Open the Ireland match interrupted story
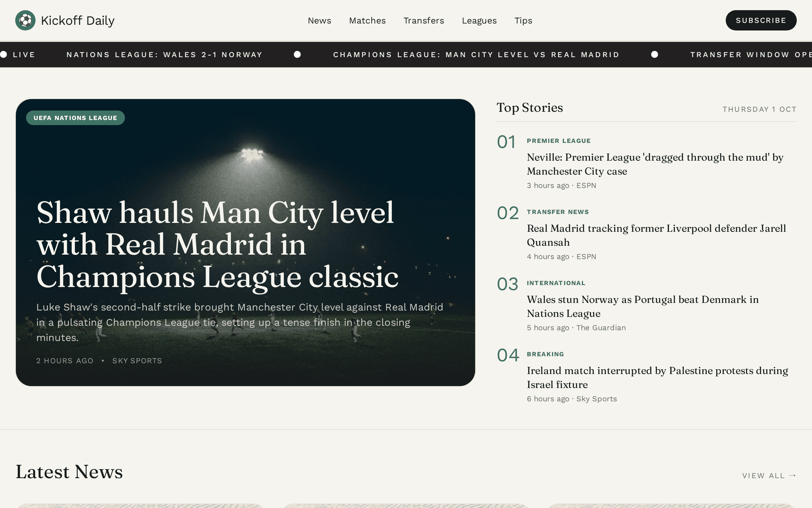The width and height of the screenshot is (812, 508). [x=657, y=378]
